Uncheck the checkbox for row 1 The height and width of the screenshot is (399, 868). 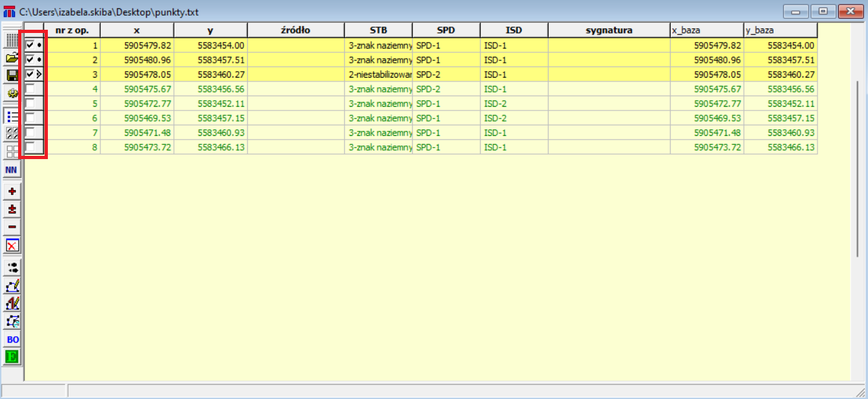click(x=30, y=45)
